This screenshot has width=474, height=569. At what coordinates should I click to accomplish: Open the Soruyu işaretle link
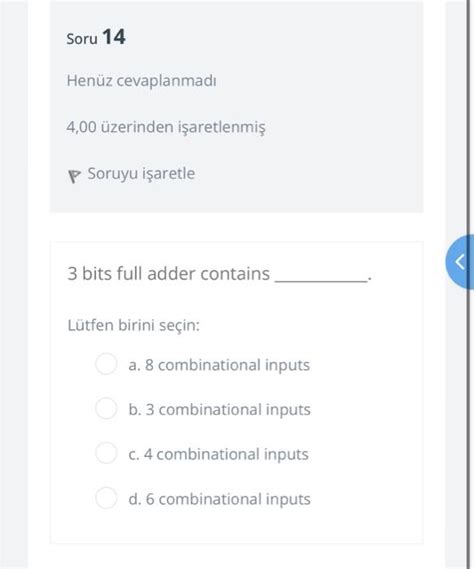tap(141, 174)
